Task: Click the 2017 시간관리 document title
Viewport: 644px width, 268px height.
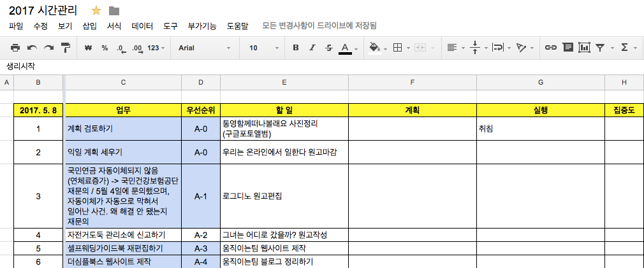Action: coord(43,11)
